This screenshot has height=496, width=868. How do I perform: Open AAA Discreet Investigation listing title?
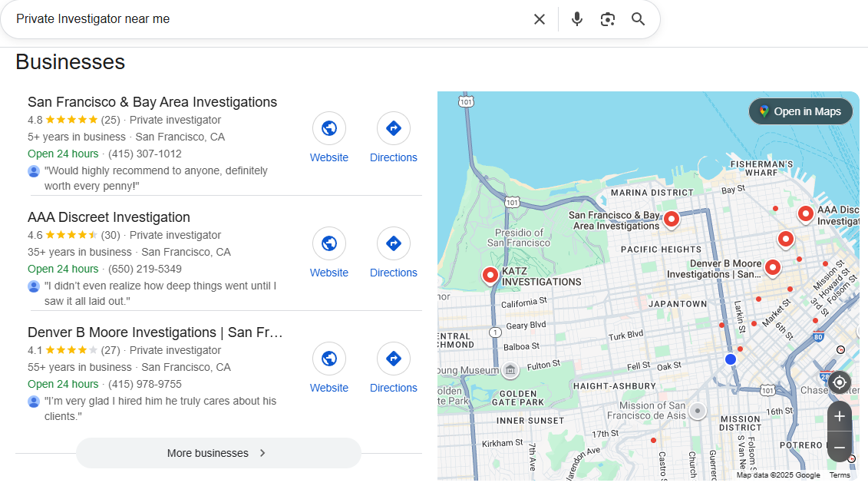109,217
